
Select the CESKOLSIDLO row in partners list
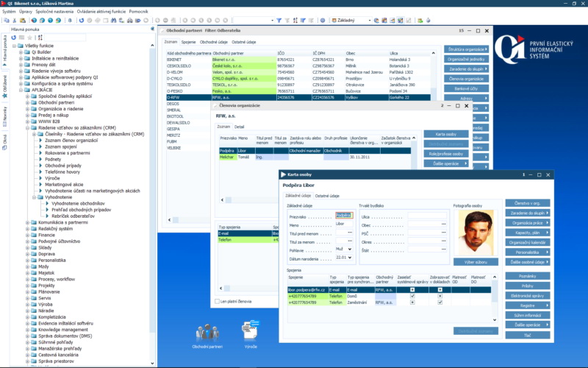click(x=298, y=66)
